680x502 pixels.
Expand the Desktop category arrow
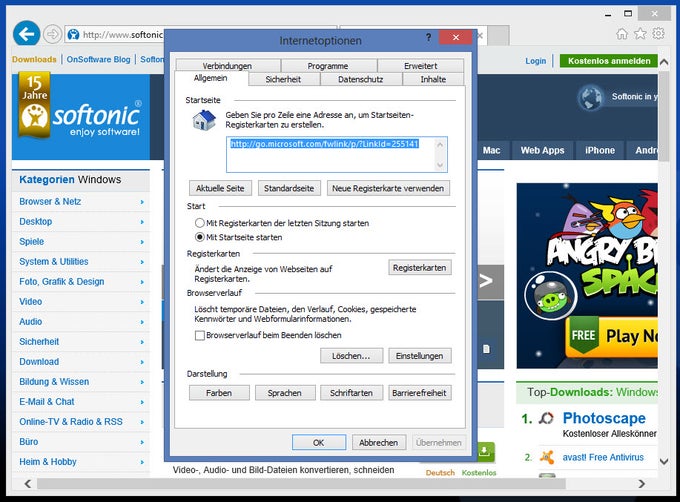pyautogui.click(x=142, y=222)
